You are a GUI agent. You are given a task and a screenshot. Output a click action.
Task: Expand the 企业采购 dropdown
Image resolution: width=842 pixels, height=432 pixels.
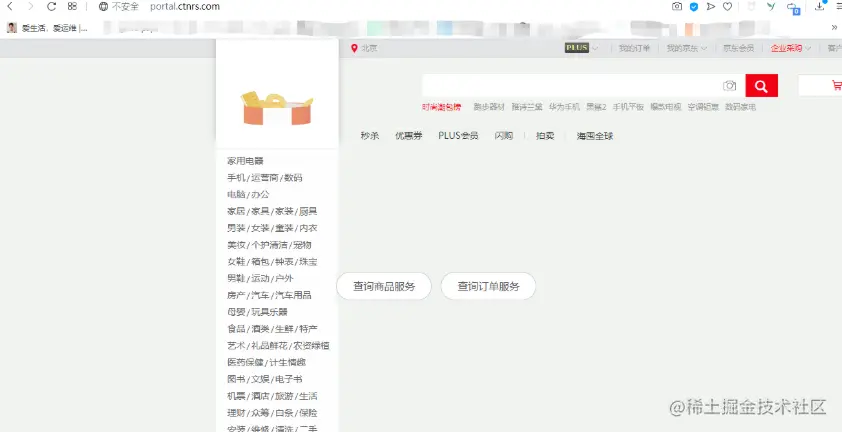(x=790, y=48)
